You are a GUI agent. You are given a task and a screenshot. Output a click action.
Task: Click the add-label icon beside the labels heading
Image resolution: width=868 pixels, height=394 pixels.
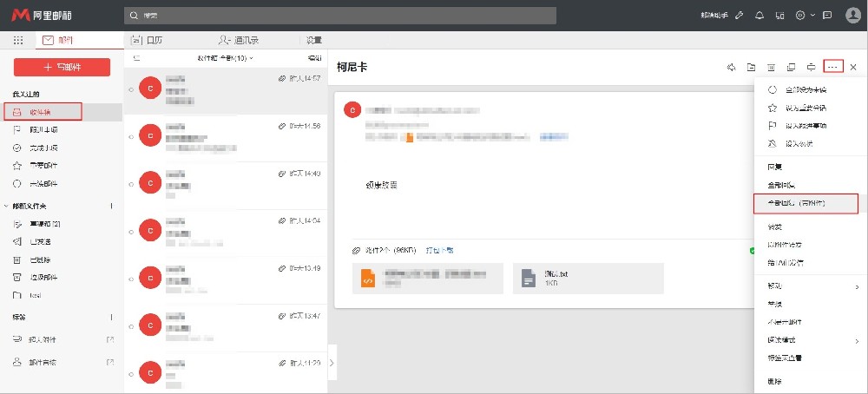coord(111,318)
